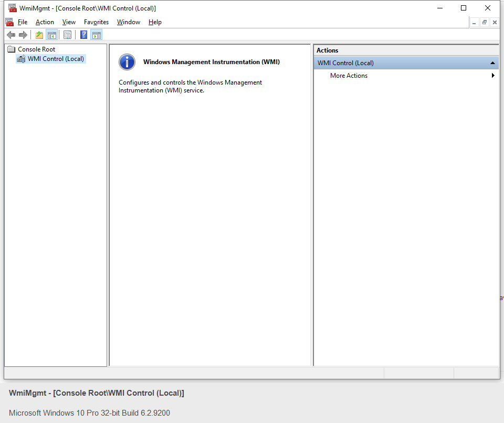The height and width of the screenshot is (423, 504).
Task: Click the Console Root folder icon
Action: (12, 49)
